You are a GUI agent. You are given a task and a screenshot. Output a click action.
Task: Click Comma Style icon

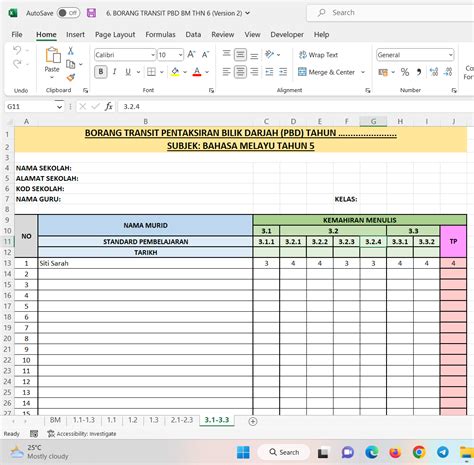(419, 72)
